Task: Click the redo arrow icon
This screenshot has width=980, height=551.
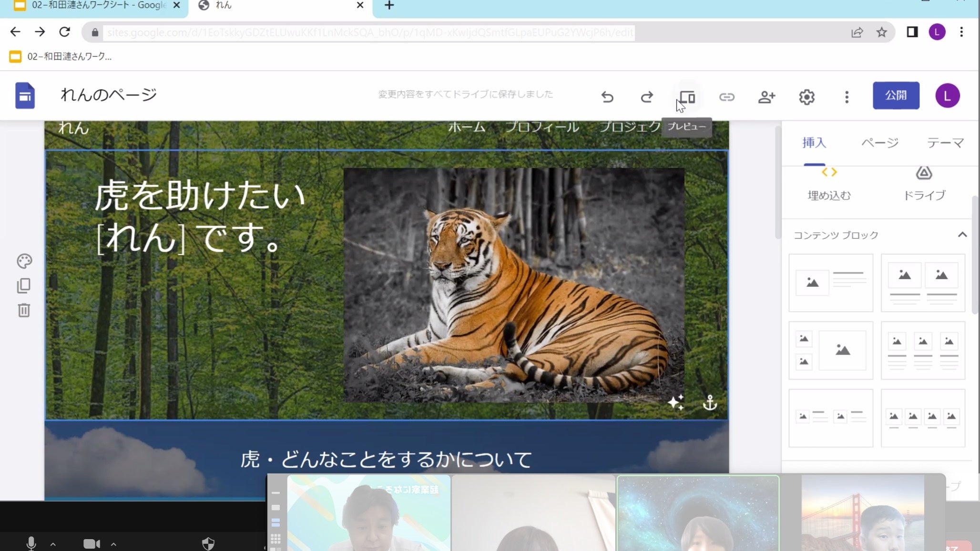Action: tap(646, 97)
